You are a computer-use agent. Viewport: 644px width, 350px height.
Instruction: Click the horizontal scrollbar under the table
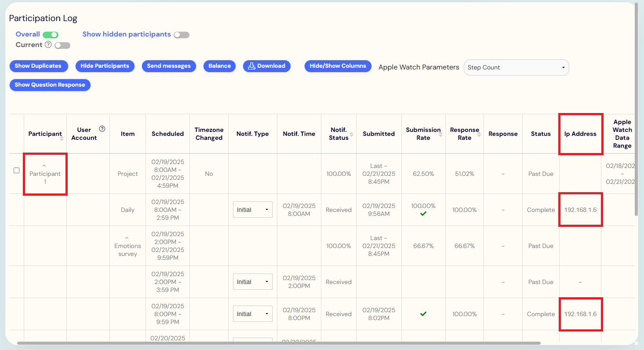coord(279,343)
